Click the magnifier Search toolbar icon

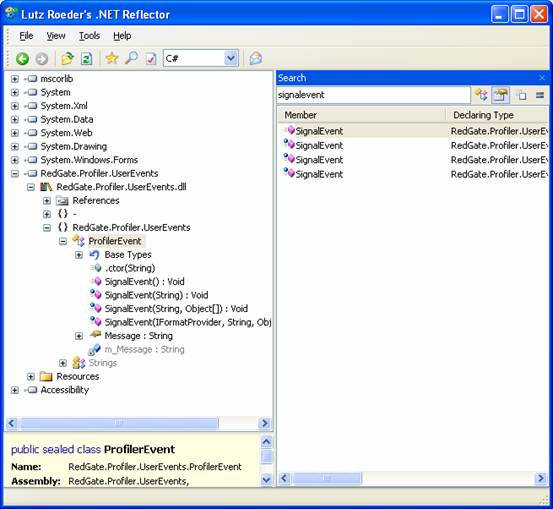132,58
